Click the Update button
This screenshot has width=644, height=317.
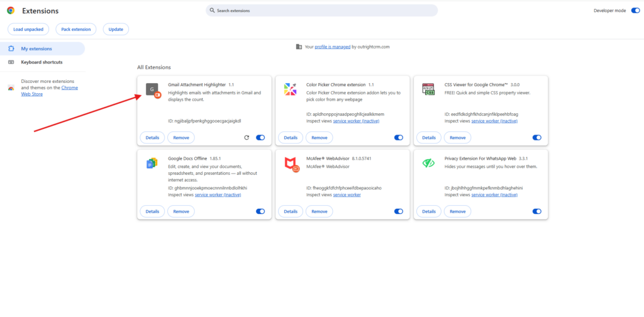pyautogui.click(x=116, y=29)
